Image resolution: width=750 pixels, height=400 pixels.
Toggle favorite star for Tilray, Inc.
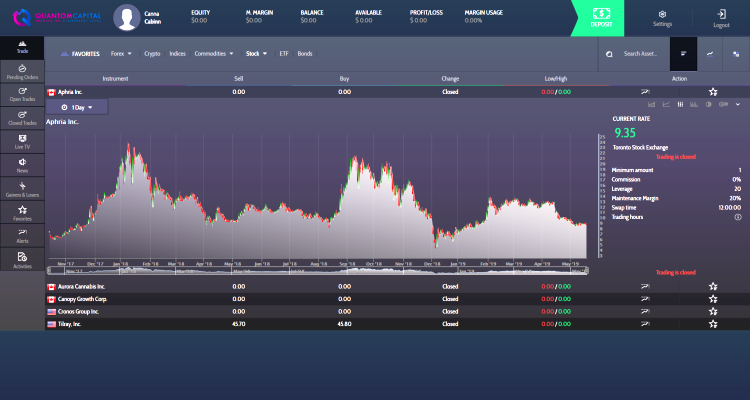point(713,324)
